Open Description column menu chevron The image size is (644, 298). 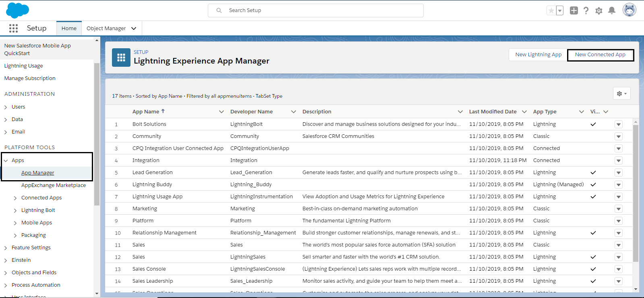tap(460, 111)
